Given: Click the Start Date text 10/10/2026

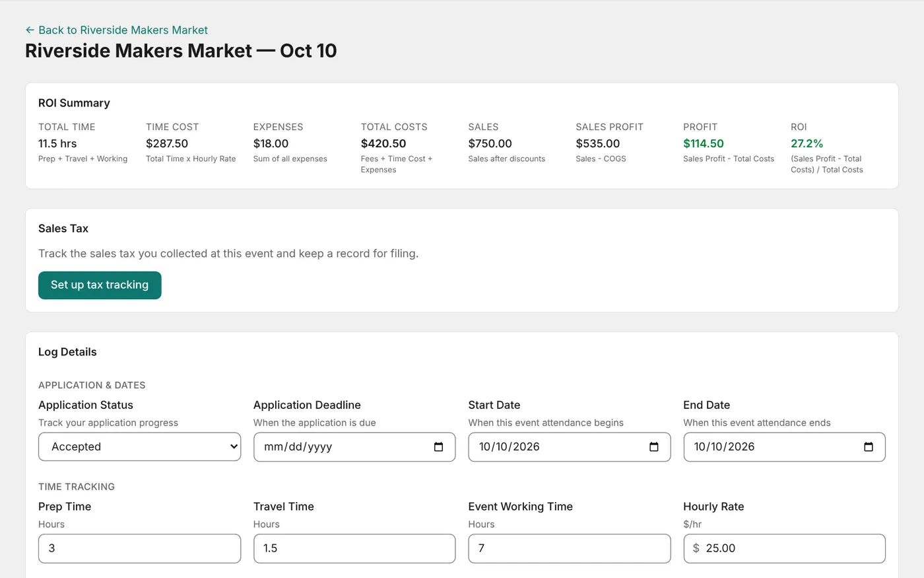Looking at the screenshot, I should click(510, 447).
